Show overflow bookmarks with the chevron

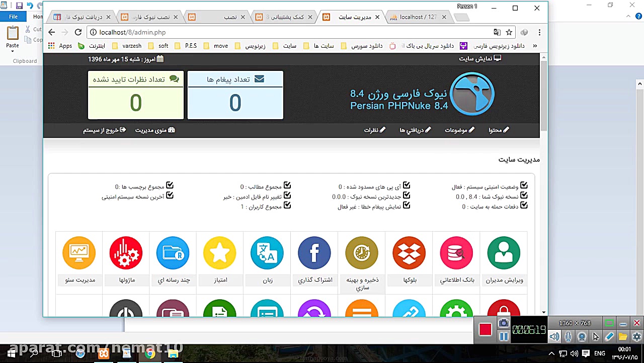(535, 46)
